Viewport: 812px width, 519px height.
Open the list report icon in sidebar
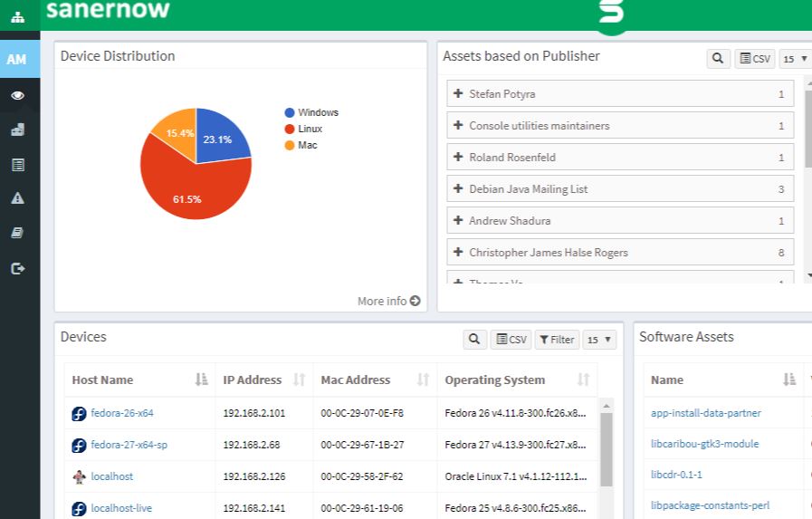[x=17, y=165]
